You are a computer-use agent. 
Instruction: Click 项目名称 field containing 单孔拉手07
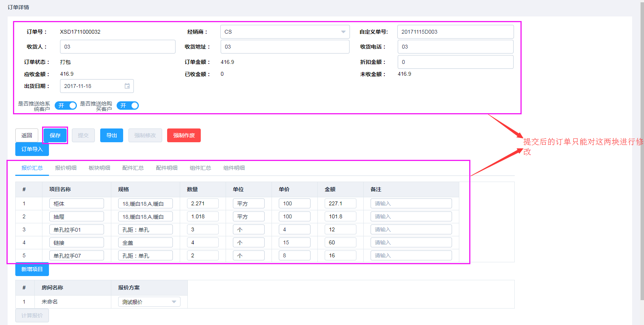[x=76, y=255]
